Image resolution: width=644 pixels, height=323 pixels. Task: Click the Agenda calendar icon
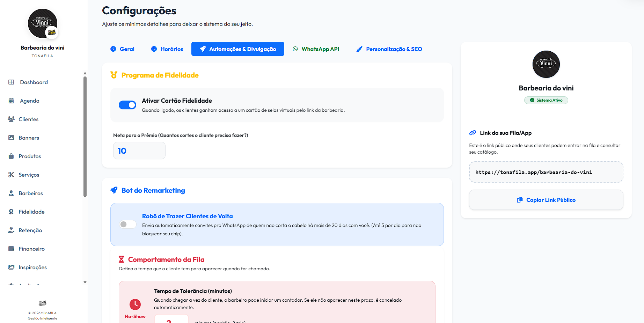pos(11,101)
